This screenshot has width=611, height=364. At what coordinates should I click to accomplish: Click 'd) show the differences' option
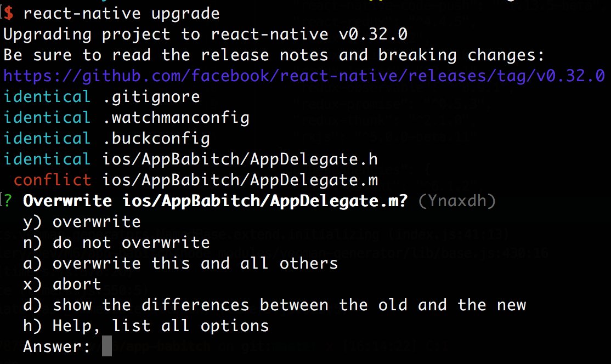pyautogui.click(x=274, y=305)
